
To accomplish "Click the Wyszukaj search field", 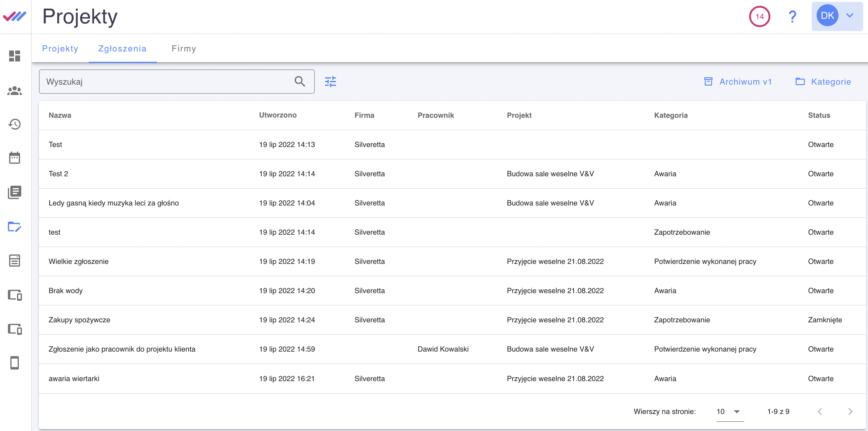I will [x=165, y=82].
